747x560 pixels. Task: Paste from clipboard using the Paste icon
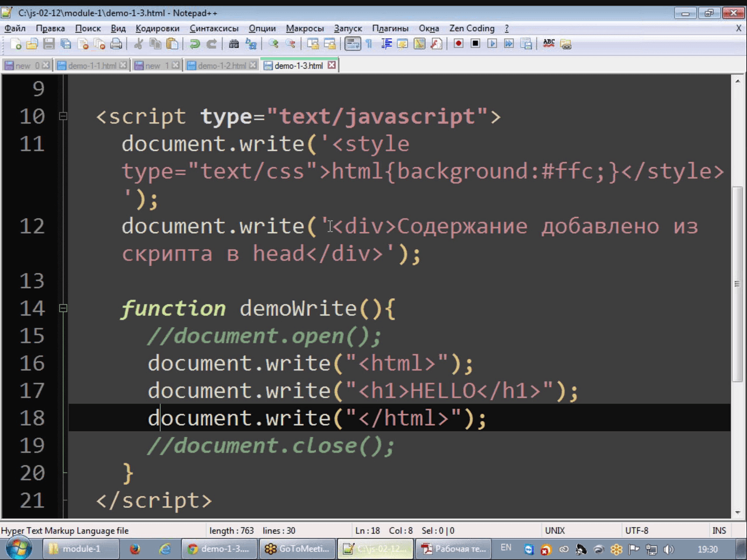pos(172,44)
